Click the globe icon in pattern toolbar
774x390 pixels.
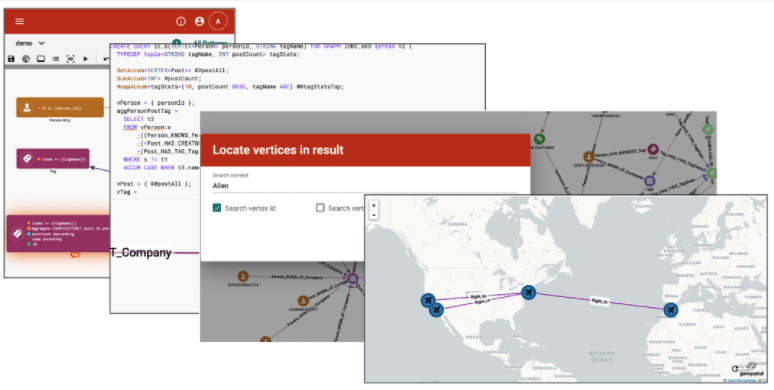[26, 59]
